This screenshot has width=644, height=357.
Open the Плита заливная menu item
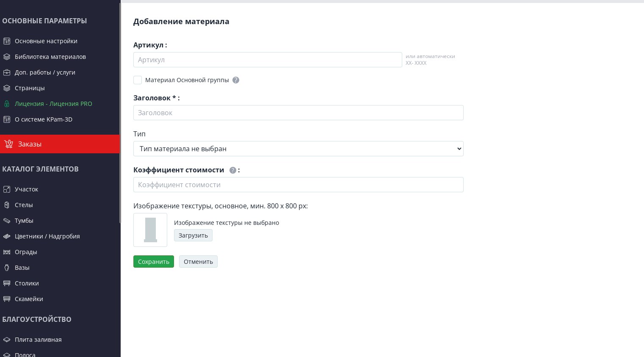pyautogui.click(x=38, y=340)
